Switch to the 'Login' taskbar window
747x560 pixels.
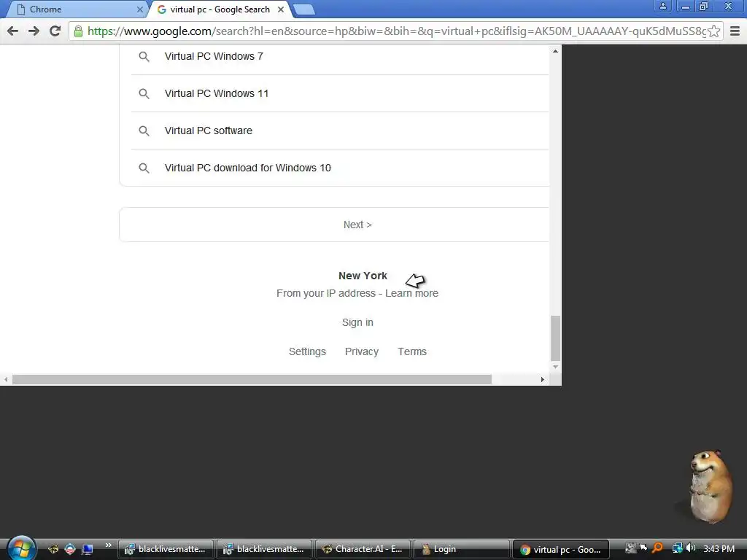click(461, 549)
